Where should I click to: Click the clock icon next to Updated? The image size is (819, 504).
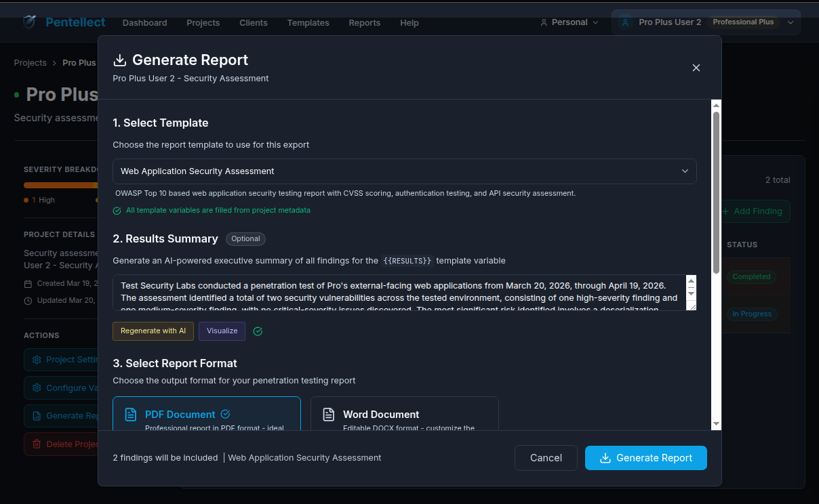(28, 301)
